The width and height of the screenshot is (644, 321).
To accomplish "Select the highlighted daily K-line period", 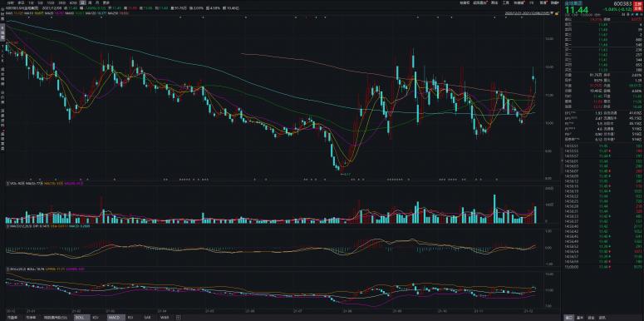I will tap(83, 2).
